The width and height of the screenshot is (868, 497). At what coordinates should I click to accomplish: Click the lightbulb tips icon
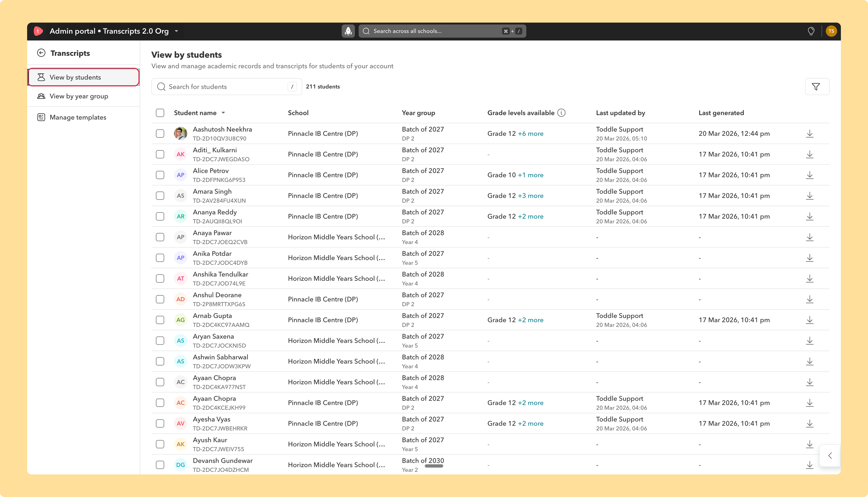(811, 31)
